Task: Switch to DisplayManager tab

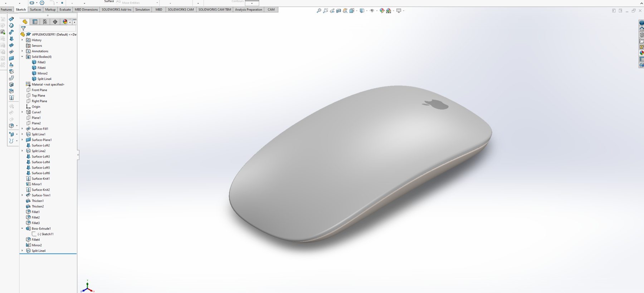Action: coord(65,22)
